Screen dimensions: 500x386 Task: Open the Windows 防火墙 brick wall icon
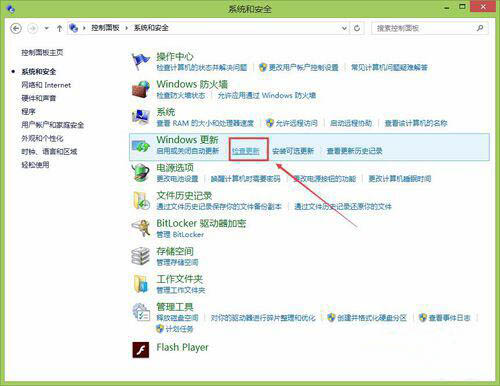141,89
